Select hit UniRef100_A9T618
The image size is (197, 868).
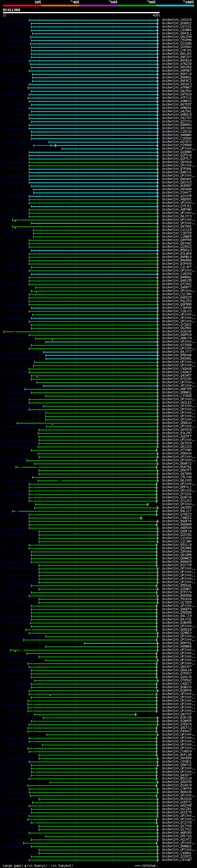click(x=177, y=94)
